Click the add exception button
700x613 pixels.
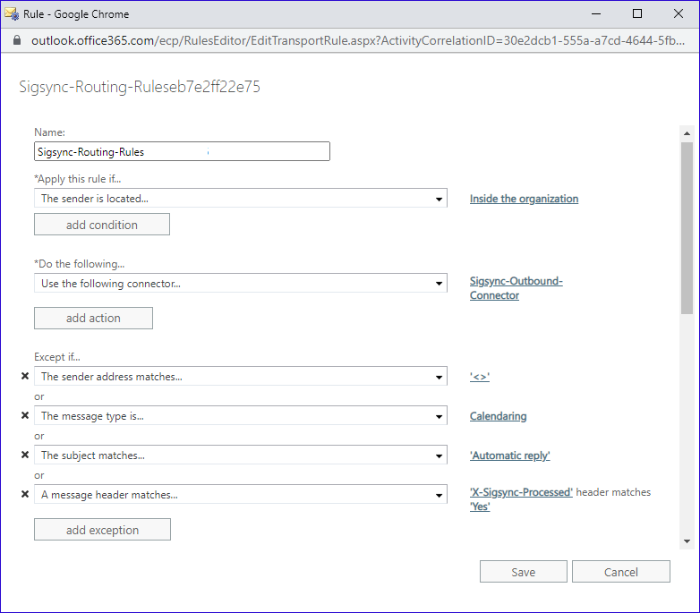point(102,530)
